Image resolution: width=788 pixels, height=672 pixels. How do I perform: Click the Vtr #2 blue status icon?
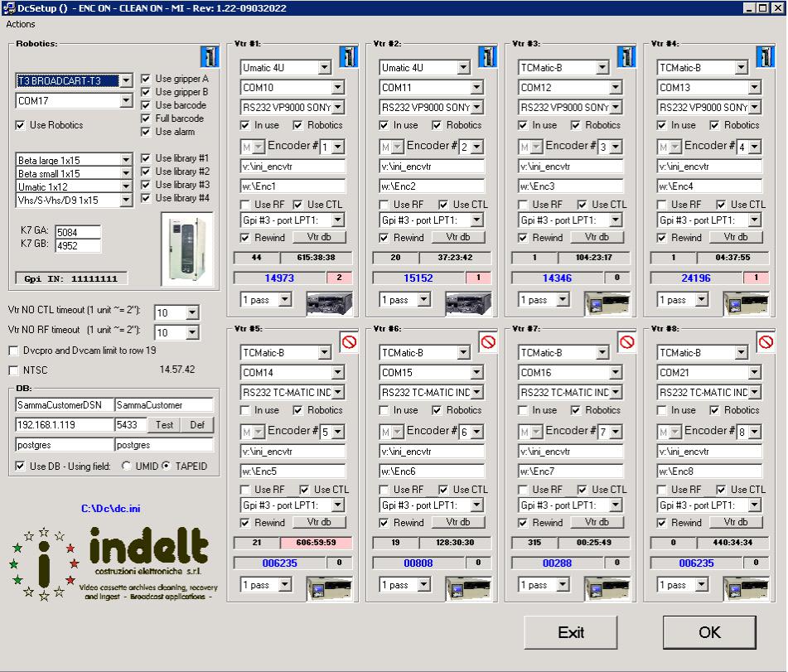point(487,56)
